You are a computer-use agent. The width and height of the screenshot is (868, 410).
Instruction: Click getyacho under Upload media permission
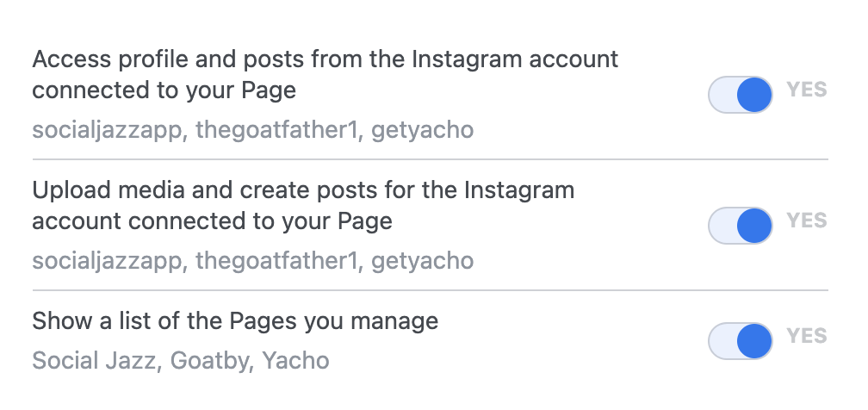(x=422, y=260)
